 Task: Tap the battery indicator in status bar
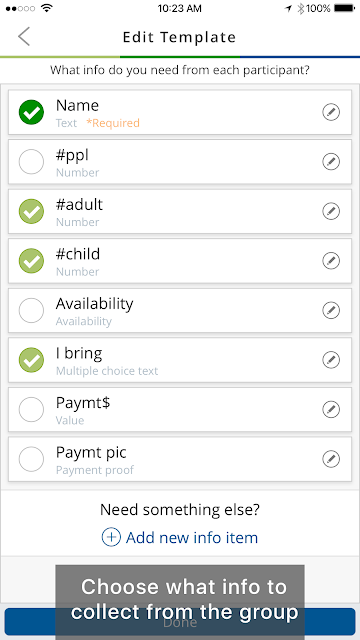344,8
